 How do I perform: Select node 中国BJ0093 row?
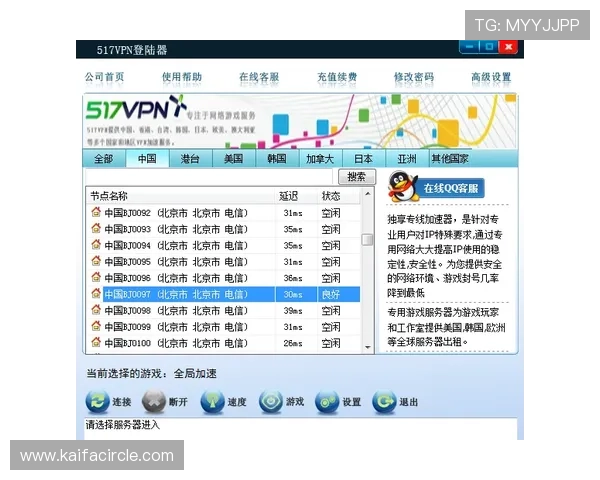(x=224, y=229)
